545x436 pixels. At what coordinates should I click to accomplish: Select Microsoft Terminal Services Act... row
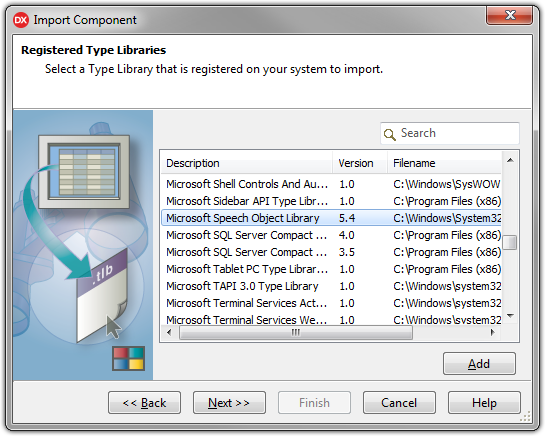click(331, 303)
